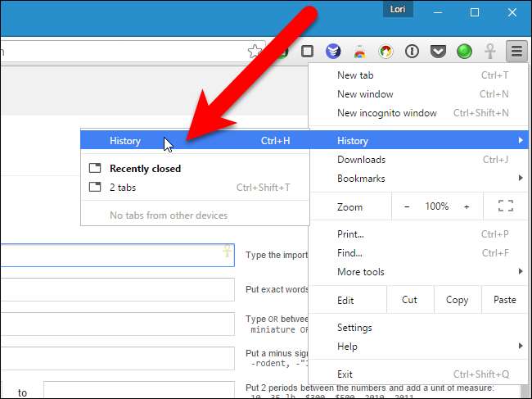Expand the Bookmarks submenu arrow
The height and width of the screenshot is (399, 532).
pos(521,178)
